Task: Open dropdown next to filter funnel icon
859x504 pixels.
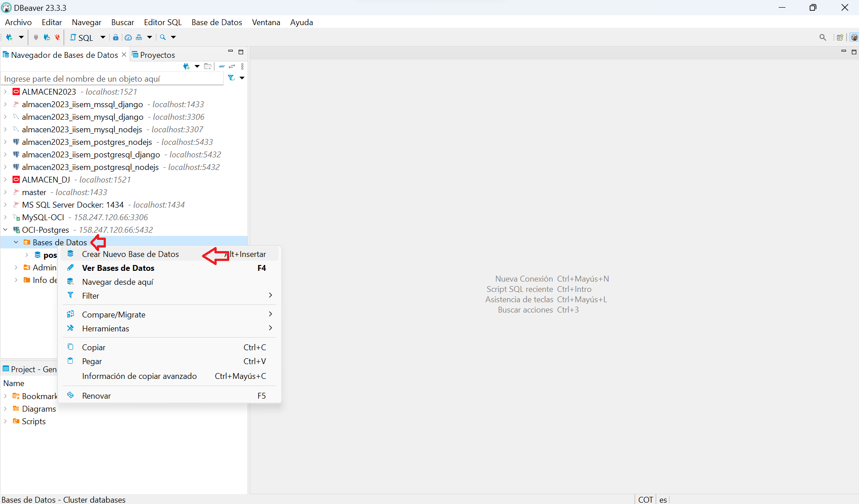Action: [x=242, y=78]
